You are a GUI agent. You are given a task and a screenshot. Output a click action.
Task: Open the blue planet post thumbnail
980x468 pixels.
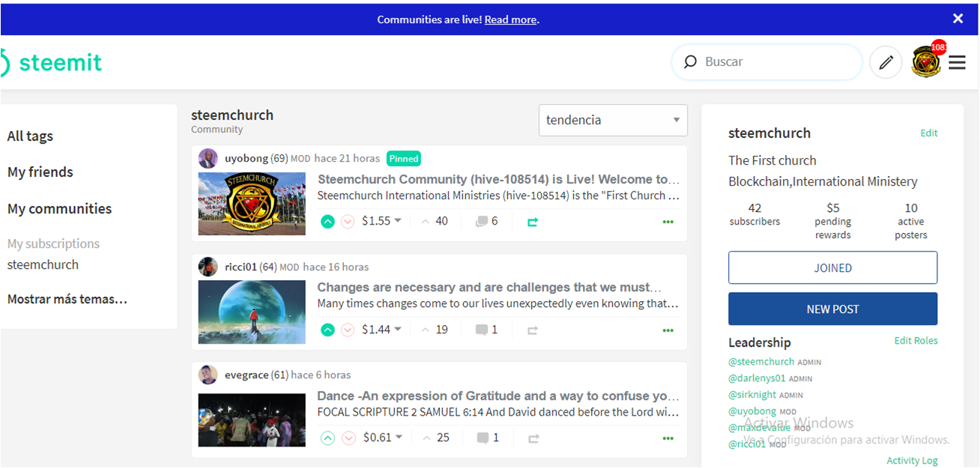(x=252, y=312)
